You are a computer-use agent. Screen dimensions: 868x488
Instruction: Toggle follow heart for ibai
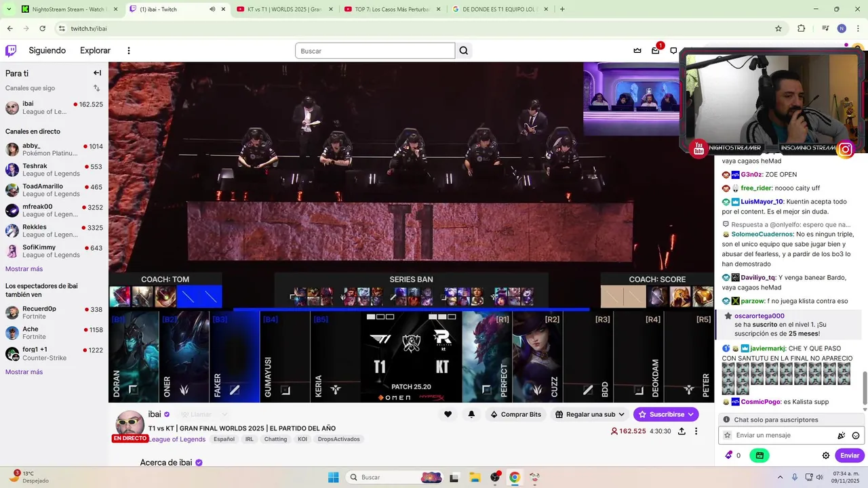point(448,414)
